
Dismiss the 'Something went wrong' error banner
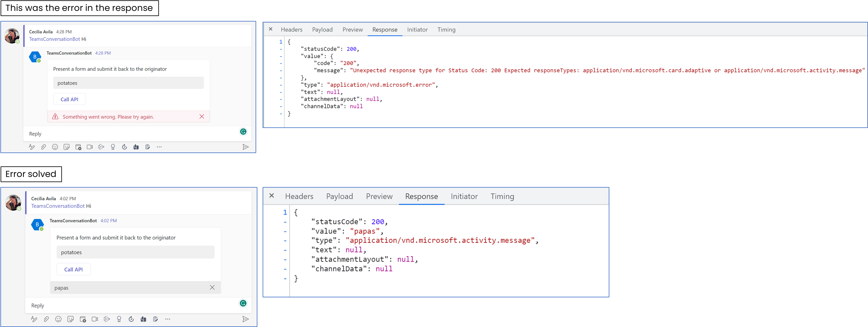202,116
